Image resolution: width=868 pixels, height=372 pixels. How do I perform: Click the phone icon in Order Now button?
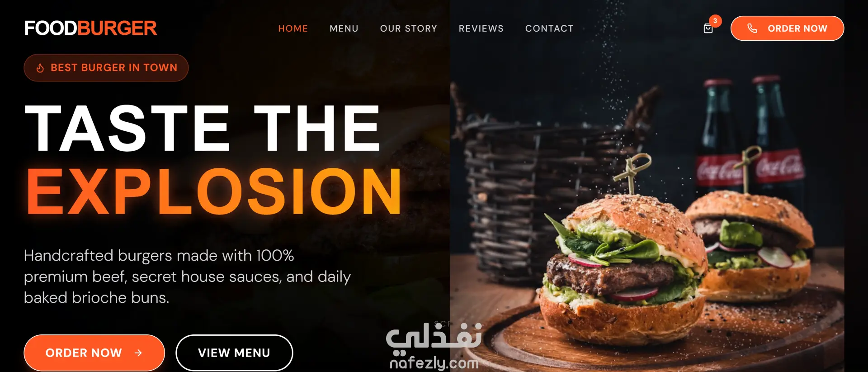coord(752,29)
